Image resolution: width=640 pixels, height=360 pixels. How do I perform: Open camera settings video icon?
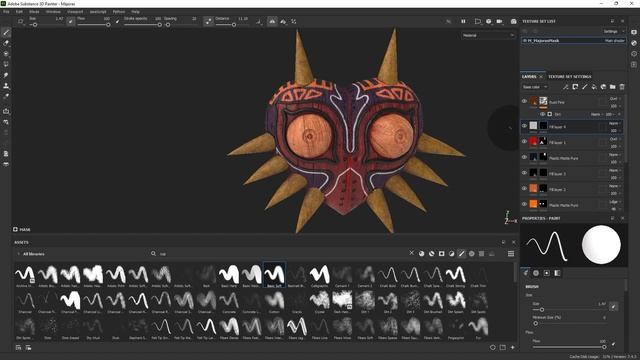pyautogui.click(x=500, y=21)
